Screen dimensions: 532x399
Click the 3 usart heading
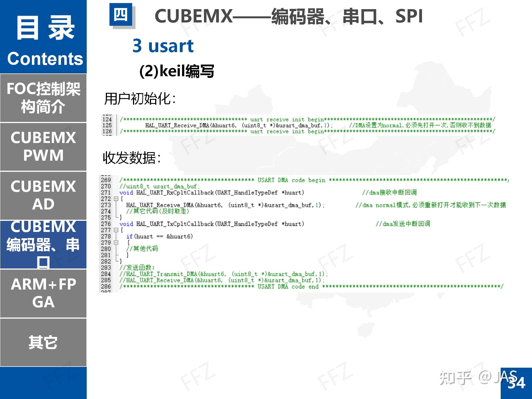163,46
